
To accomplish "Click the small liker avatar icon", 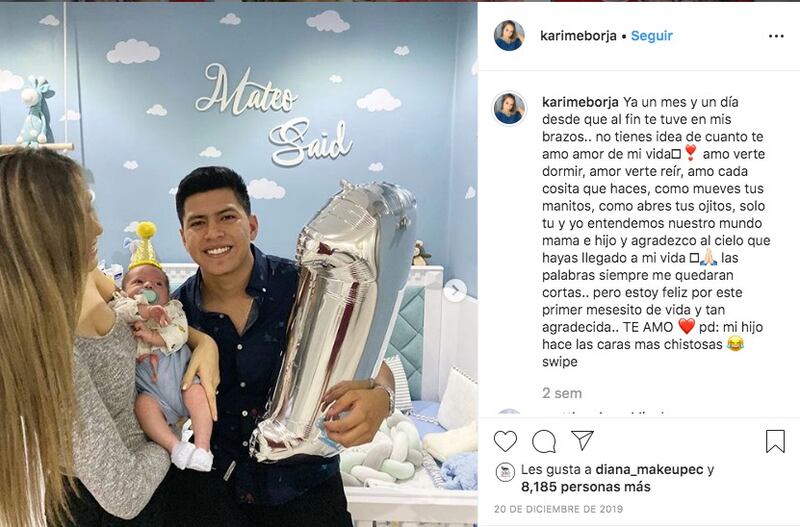I will point(505,472).
